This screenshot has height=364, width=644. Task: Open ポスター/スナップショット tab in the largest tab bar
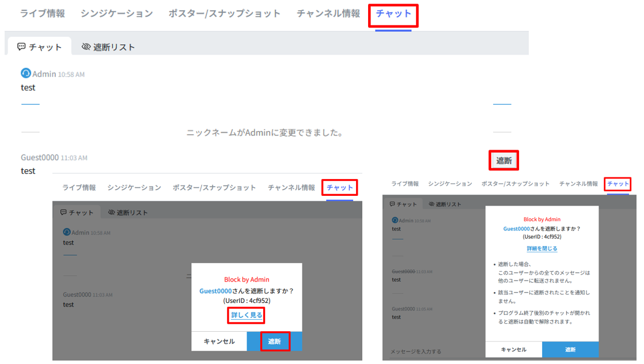pos(224,14)
